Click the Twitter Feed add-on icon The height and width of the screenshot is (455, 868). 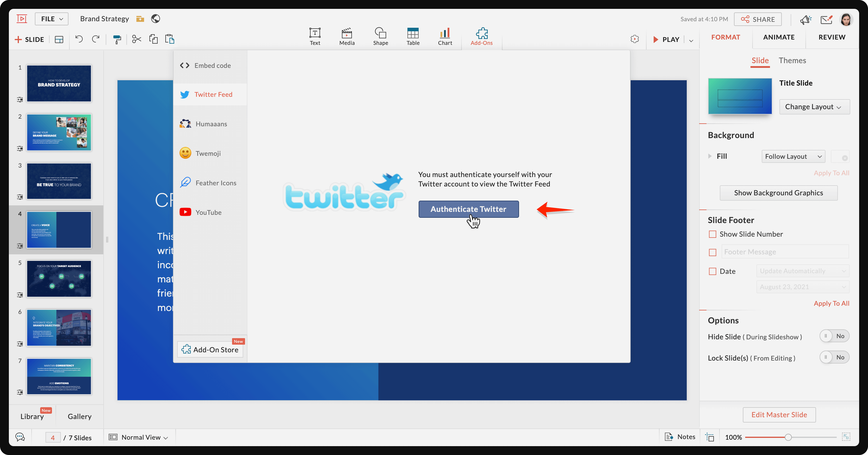tap(184, 94)
